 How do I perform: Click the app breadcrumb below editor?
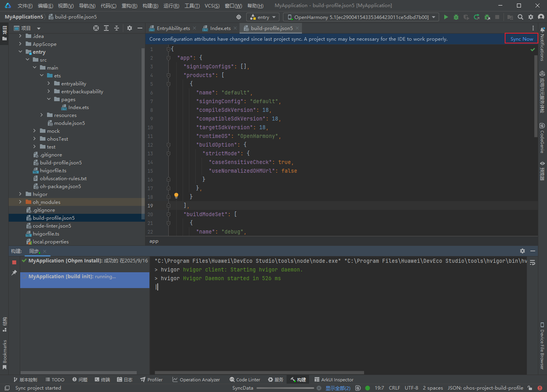click(x=154, y=241)
